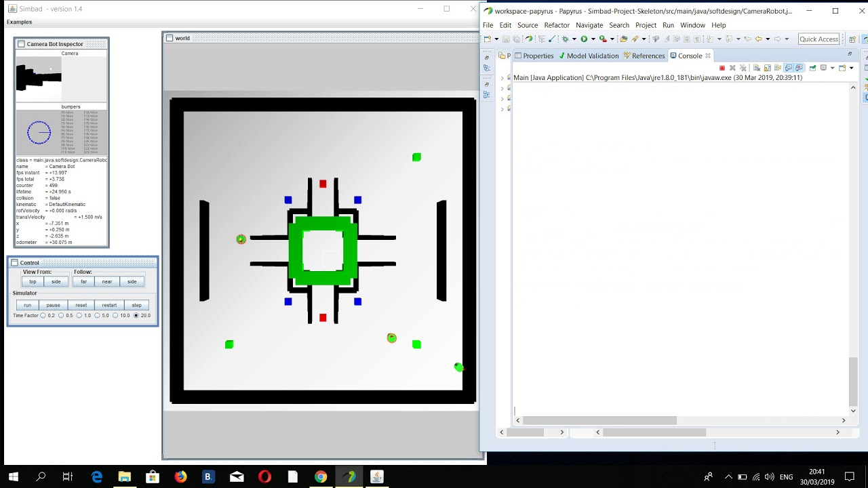Click the Remove All Terminated Launches icon
Image resolution: width=868 pixels, height=488 pixels.
(x=743, y=68)
